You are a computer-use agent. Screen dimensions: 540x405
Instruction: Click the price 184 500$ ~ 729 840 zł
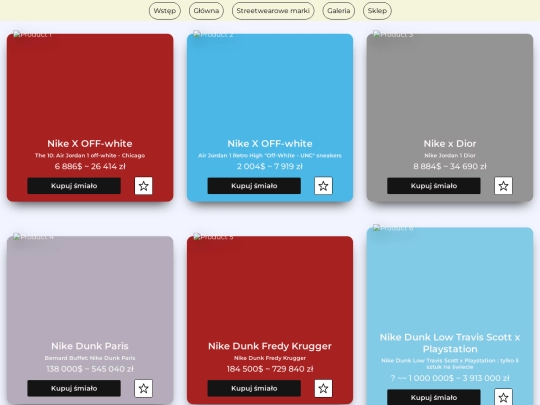(270, 369)
